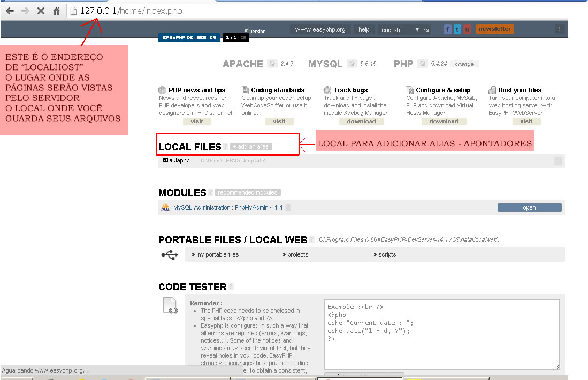Open the MySQL settings gear icon
This screenshot has width=588, height=380.
(352, 64)
